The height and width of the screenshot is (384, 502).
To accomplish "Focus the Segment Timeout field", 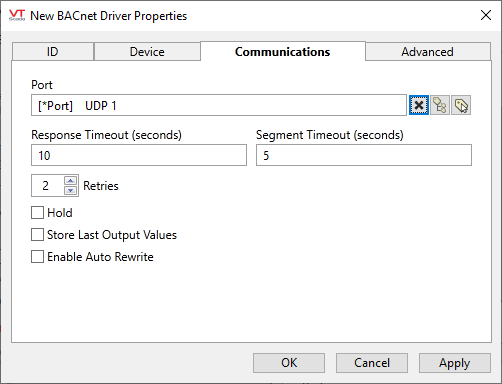I will tap(364, 155).
